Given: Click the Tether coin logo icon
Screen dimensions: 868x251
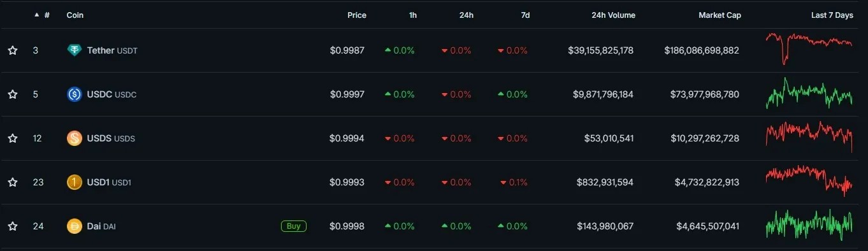Looking at the screenshot, I should [75, 50].
